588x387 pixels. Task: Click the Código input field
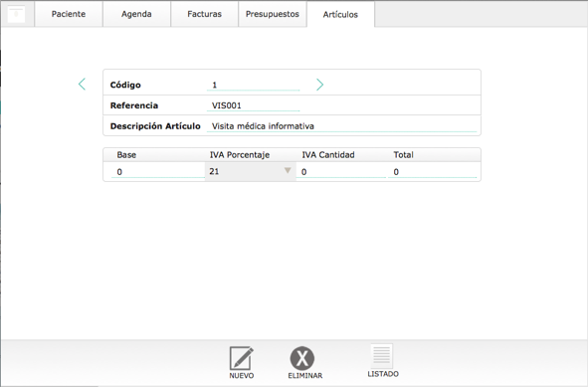click(253, 85)
